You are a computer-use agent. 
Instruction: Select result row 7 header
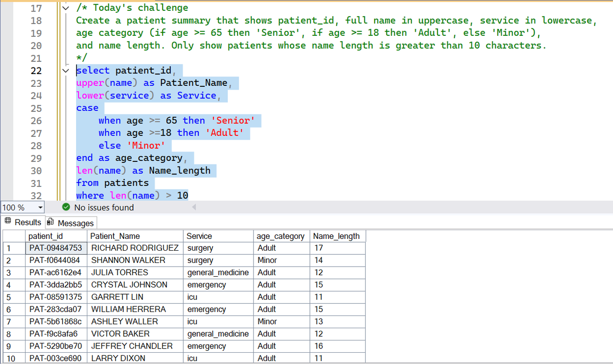click(14, 322)
